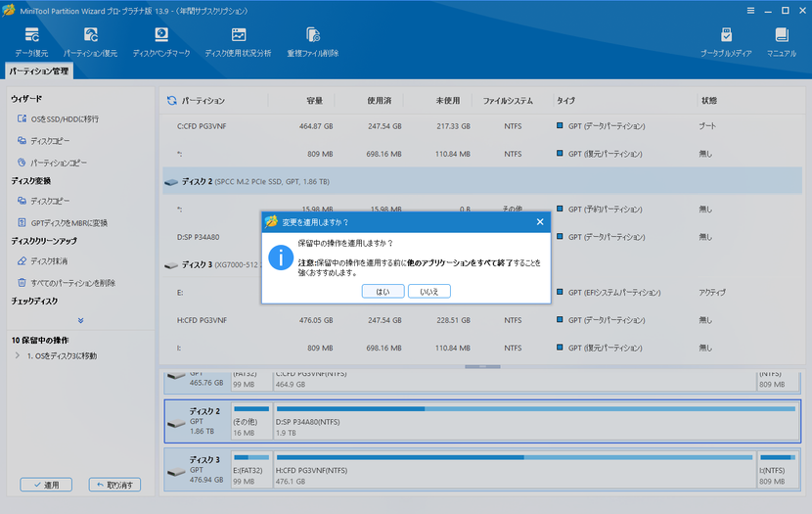The image size is (812, 514).
Task: Open the マニュアル
Action: 782,42
